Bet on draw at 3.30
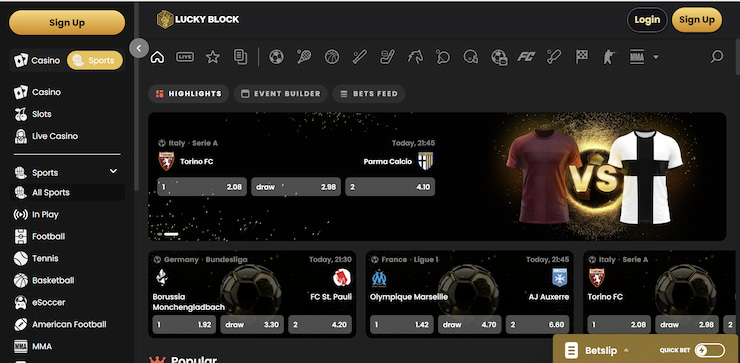The image size is (740, 363). (x=252, y=325)
